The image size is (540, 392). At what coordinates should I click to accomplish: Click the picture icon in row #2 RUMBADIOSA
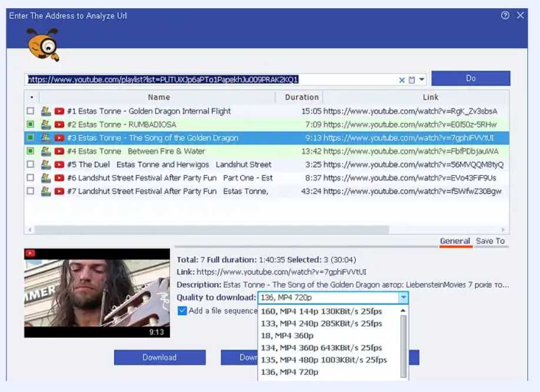[x=46, y=124]
